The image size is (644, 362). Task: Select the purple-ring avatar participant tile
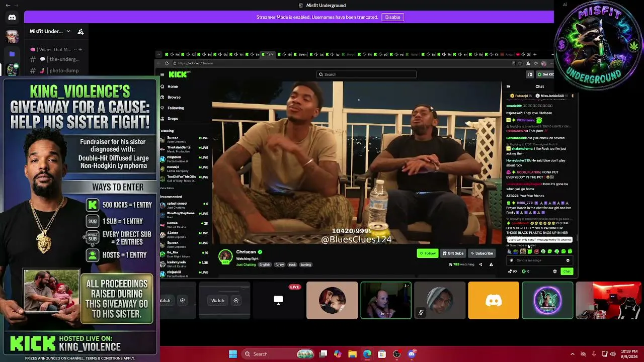click(x=547, y=301)
